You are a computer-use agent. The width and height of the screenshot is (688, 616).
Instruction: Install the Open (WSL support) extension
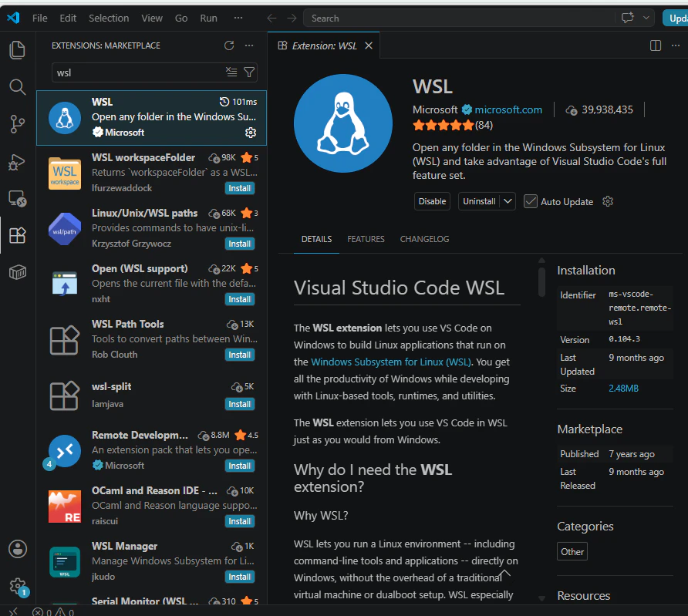[x=240, y=299]
